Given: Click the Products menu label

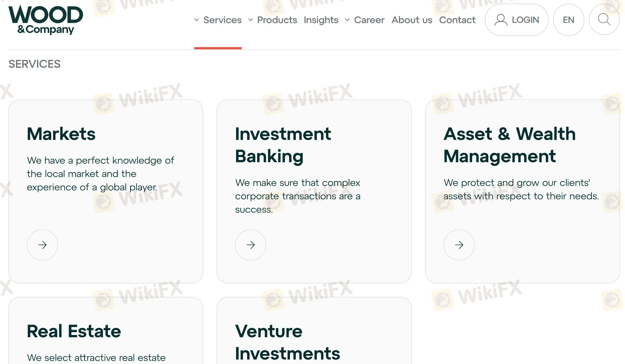Looking at the screenshot, I should 277,20.
